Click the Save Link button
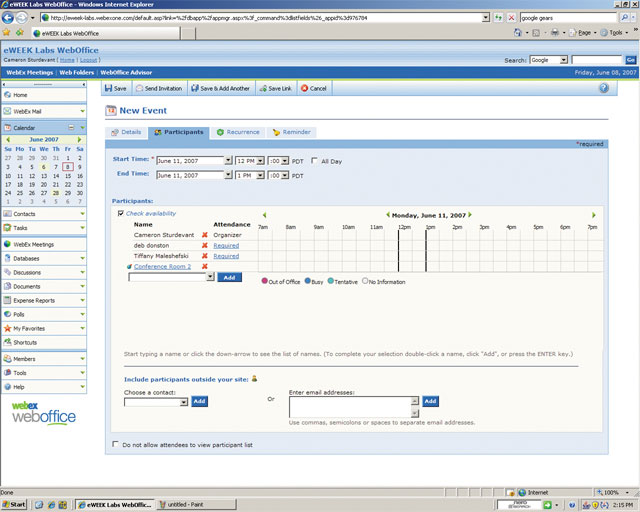 click(x=276, y=88)
